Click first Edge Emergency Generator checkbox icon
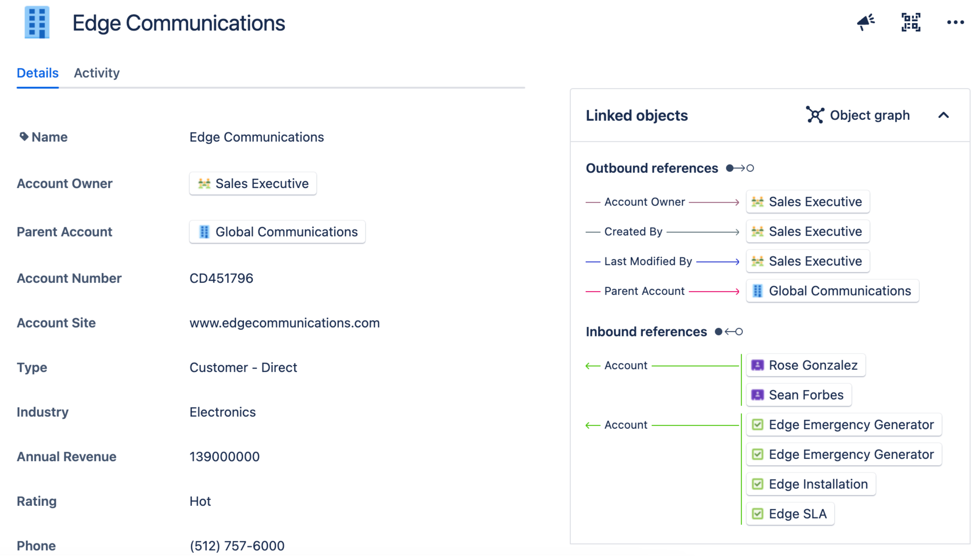Viewport: 980px width, 557px height. [757, 425]
